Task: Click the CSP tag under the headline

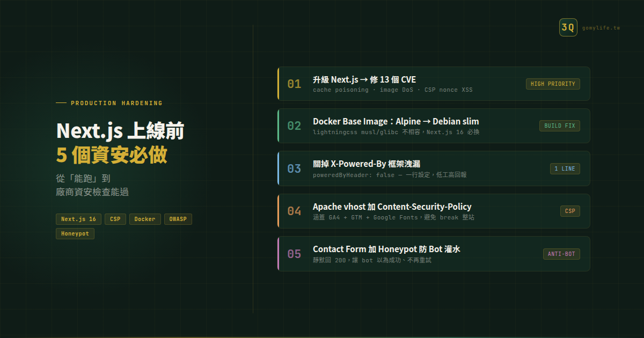Action: (x=115, y=219)
